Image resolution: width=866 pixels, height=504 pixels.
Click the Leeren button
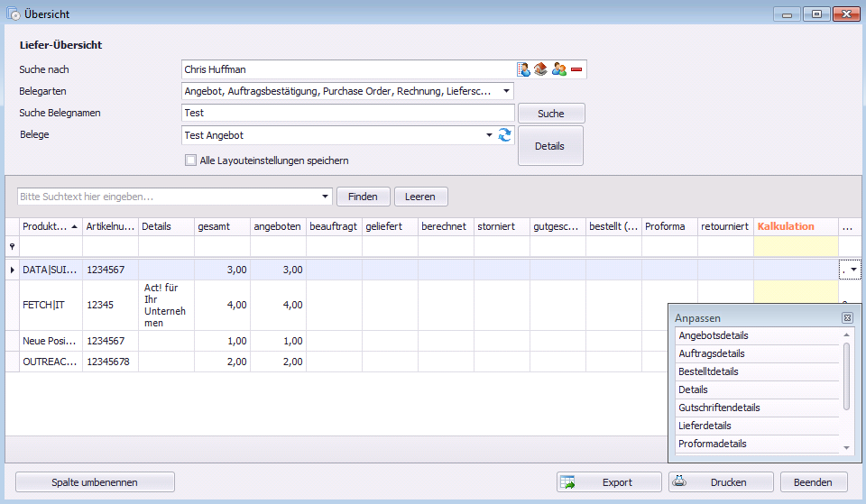(x=420, y=197)
